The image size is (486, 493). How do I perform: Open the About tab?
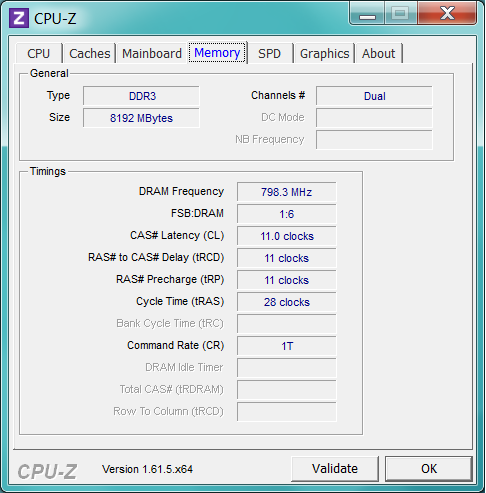click(379, 53)
